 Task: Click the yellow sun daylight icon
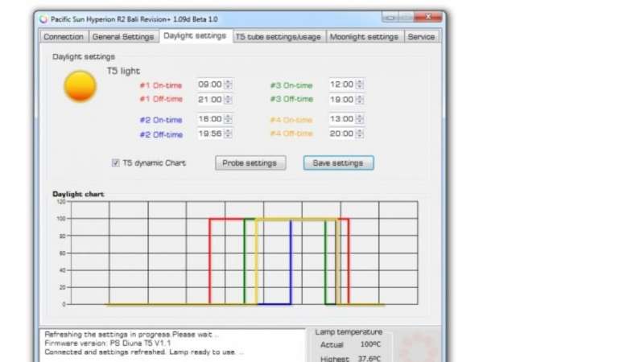click(80, 86)
